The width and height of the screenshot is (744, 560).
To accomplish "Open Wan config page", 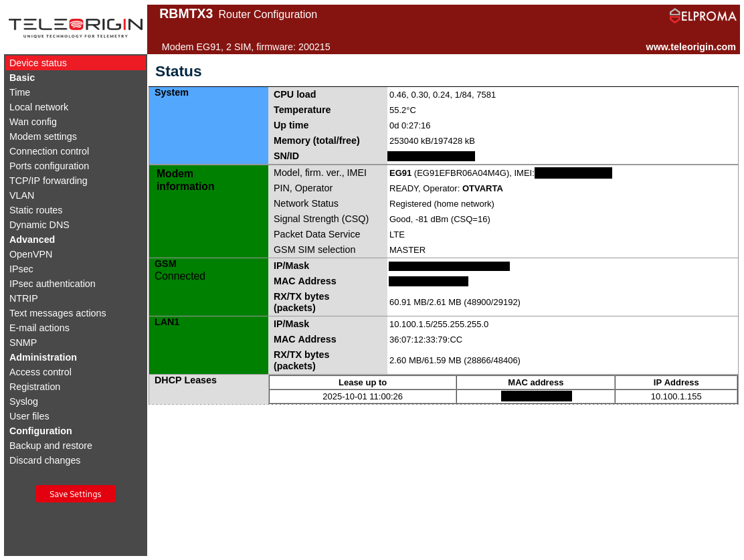I will (33, 122).
